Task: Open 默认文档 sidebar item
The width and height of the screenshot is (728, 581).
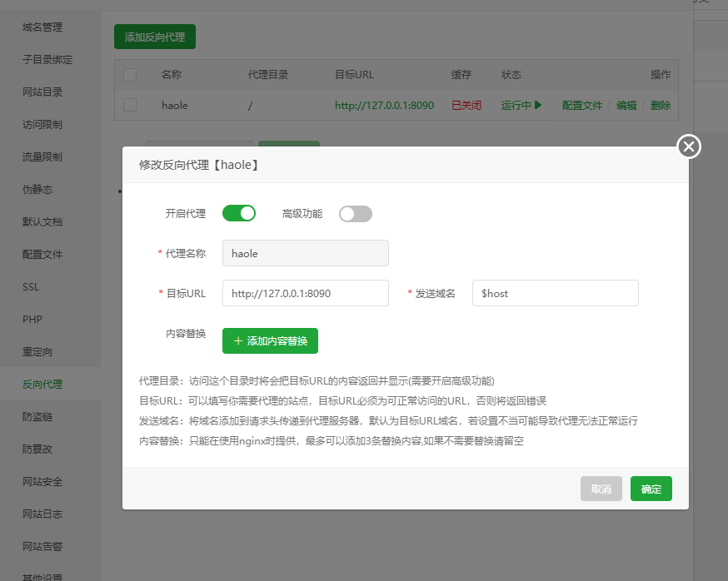Action: tap(42, 221)
